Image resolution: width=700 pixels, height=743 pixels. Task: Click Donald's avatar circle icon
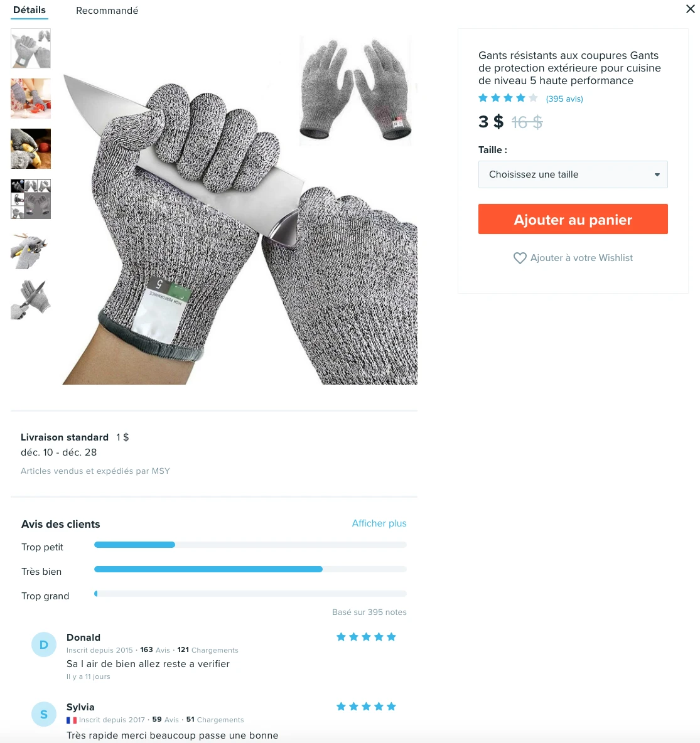43,644
